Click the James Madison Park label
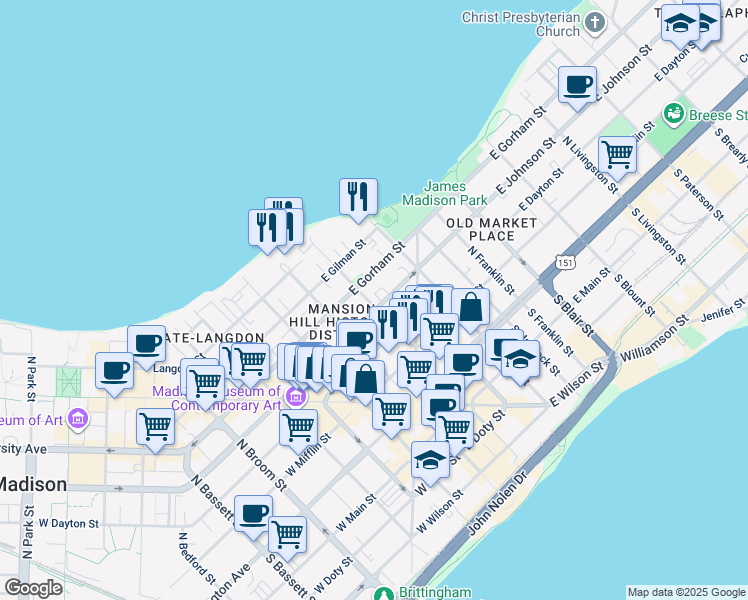This screenshot has height=600, width=748. tap(445, 193)
